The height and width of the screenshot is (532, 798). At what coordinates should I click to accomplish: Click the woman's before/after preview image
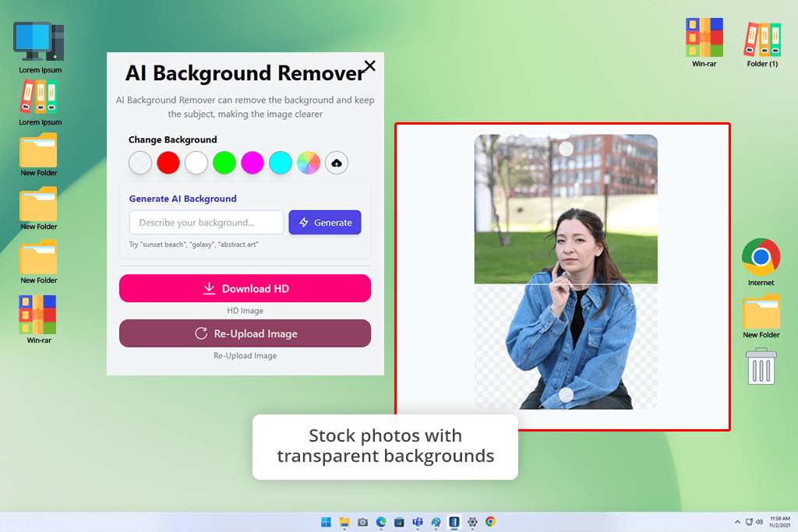[x=566, y=272]
